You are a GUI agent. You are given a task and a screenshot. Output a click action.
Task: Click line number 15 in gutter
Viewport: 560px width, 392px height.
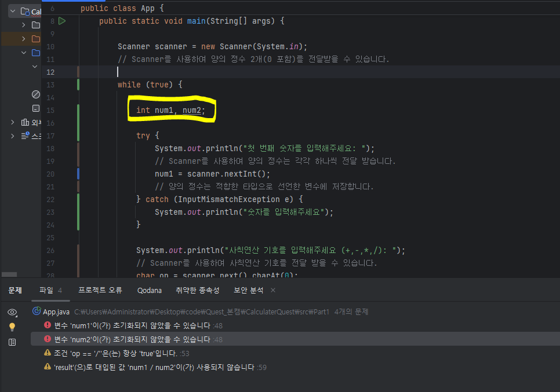coord(50,110)
